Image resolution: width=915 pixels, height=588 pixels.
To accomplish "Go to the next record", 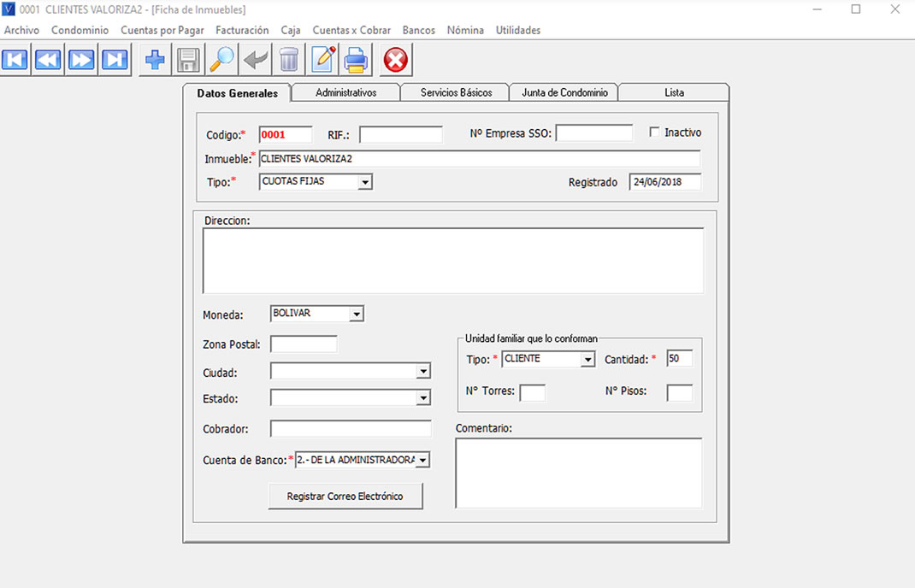I will [81, 60].
